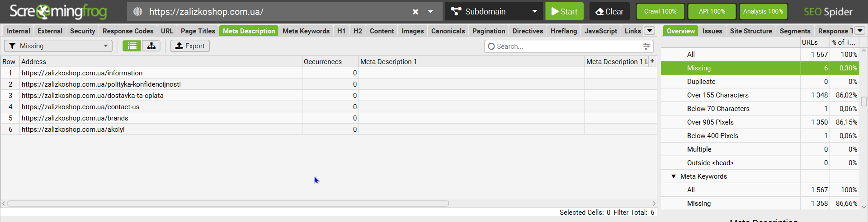This screenshot has width=868, height=222.
Task: Click the globe icon in URL bar
Action: (x=138, y=12)
